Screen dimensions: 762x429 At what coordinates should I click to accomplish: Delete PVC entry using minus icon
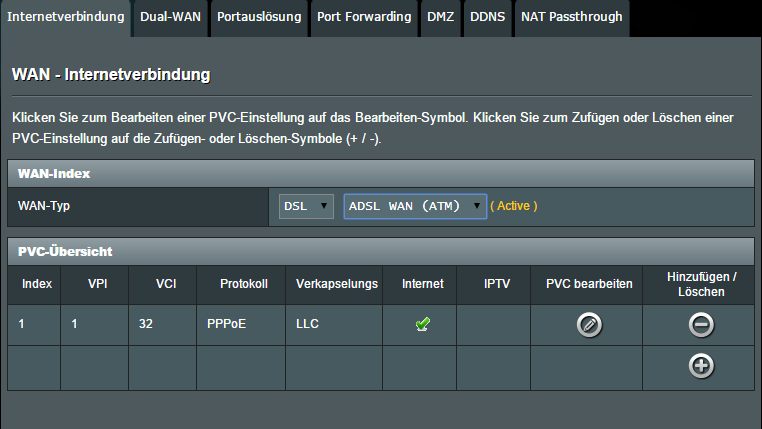pos(701,325)
